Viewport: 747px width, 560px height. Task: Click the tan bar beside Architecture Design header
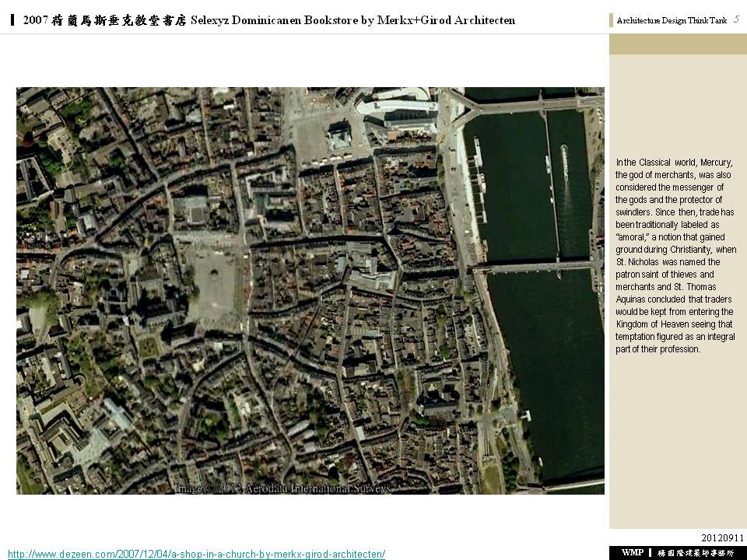(612, 20)
